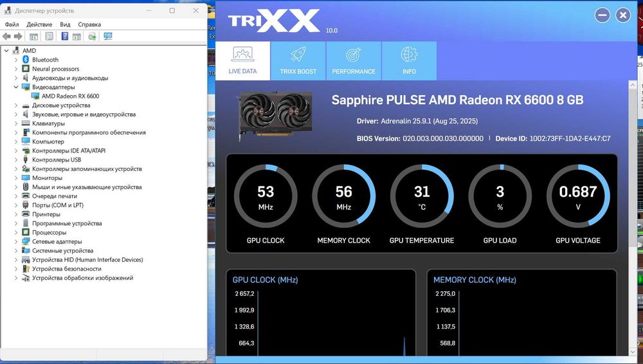Click the Sapphire PULSE graphics card thumbnail
643x364 pixels.
click(x=275, y=116)
